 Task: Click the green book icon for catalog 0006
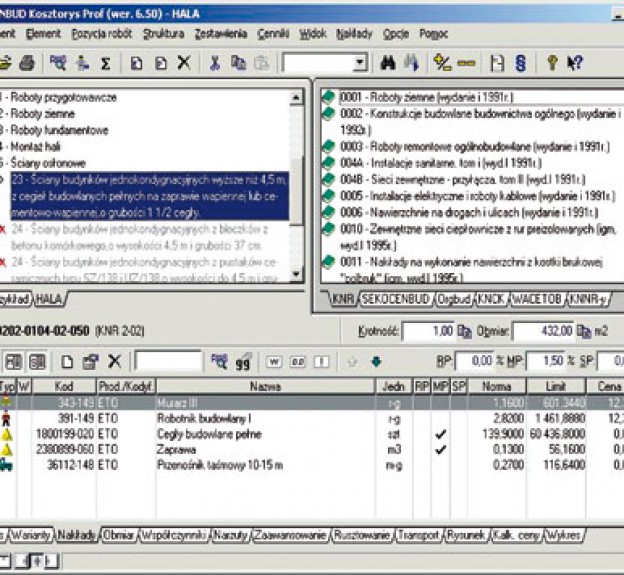tap(328, 212)
